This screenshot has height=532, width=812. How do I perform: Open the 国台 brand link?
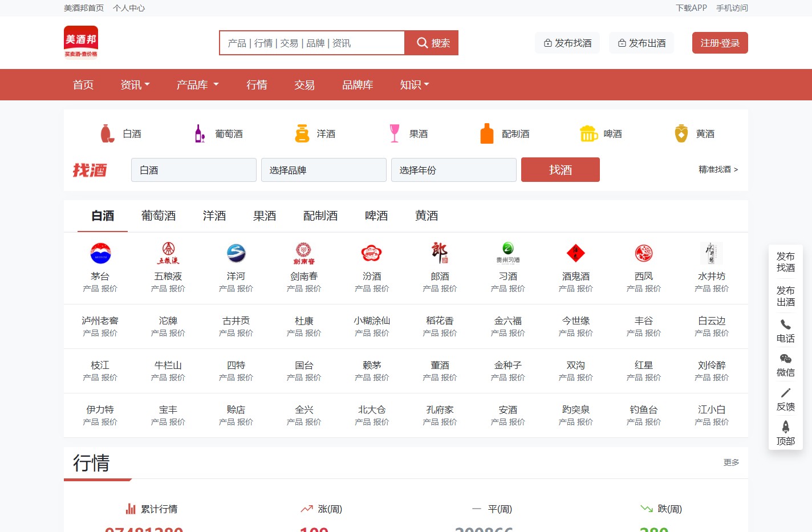(304, 365)
